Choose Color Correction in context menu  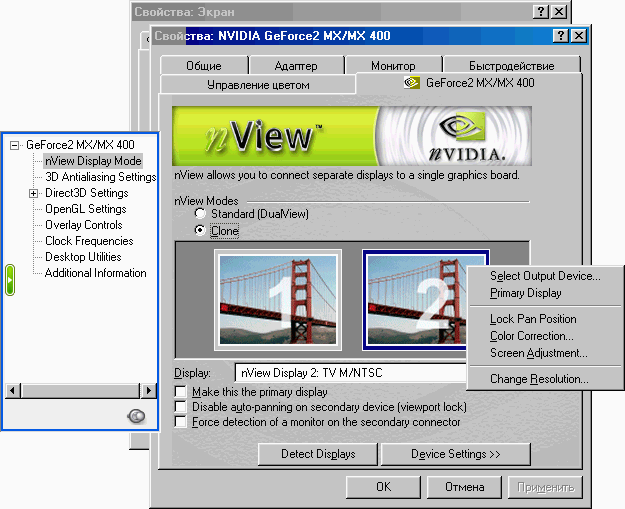[531, 336]
